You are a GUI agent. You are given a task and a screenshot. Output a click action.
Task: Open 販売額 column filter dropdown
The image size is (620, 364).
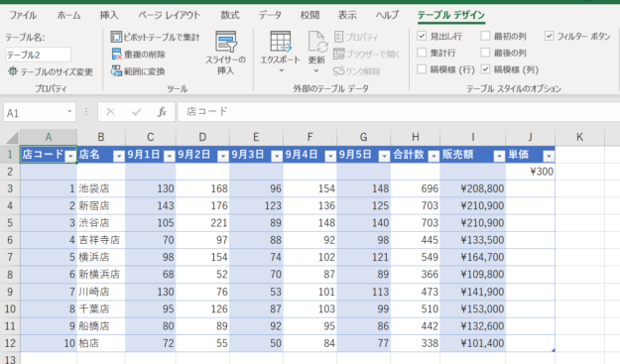499,156
